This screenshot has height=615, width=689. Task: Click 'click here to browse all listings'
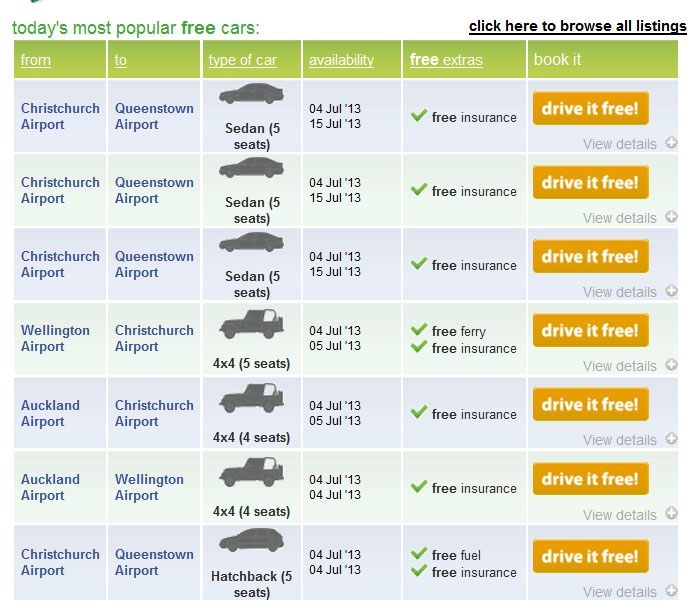(x=577, y=26)
